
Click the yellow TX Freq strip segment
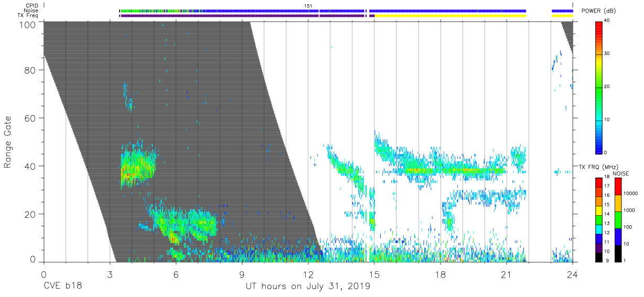[450, 16]
